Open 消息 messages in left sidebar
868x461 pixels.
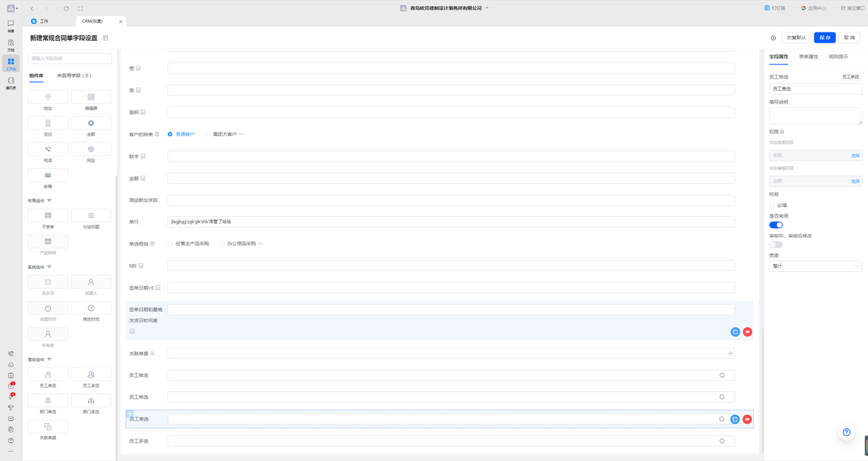click(x=11, y=26)
